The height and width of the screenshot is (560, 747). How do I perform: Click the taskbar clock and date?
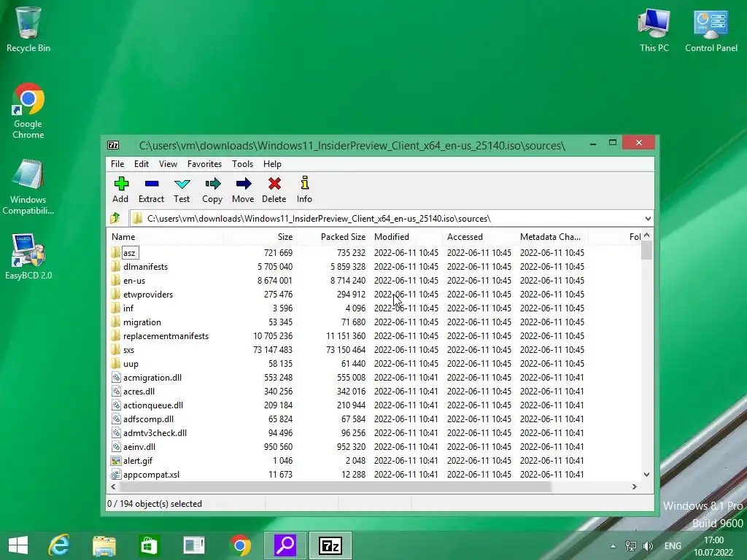pos(713,546)
